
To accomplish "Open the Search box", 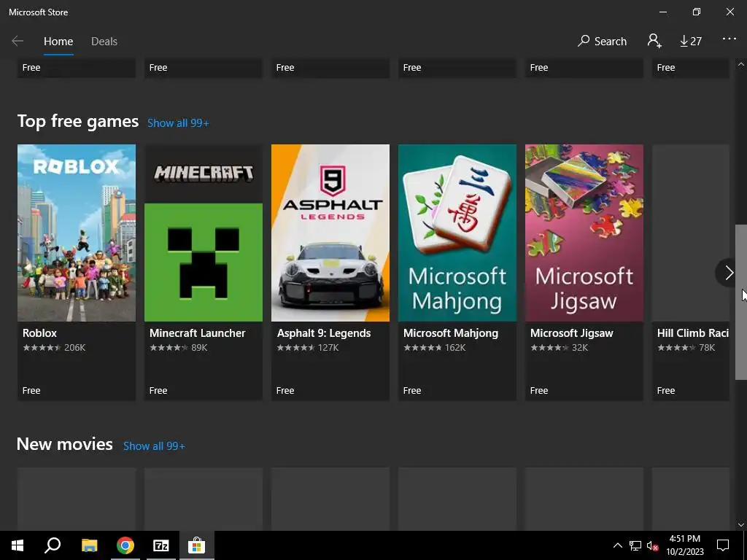I will (602, 42).
